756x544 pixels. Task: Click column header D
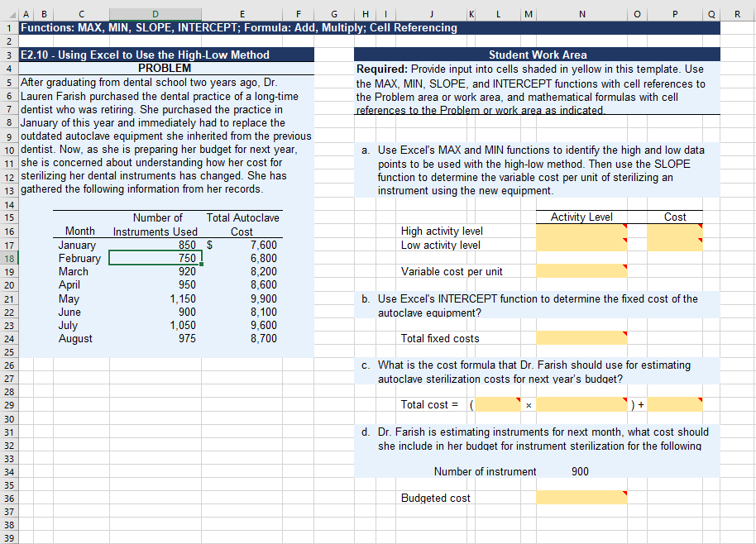[155, 13]
